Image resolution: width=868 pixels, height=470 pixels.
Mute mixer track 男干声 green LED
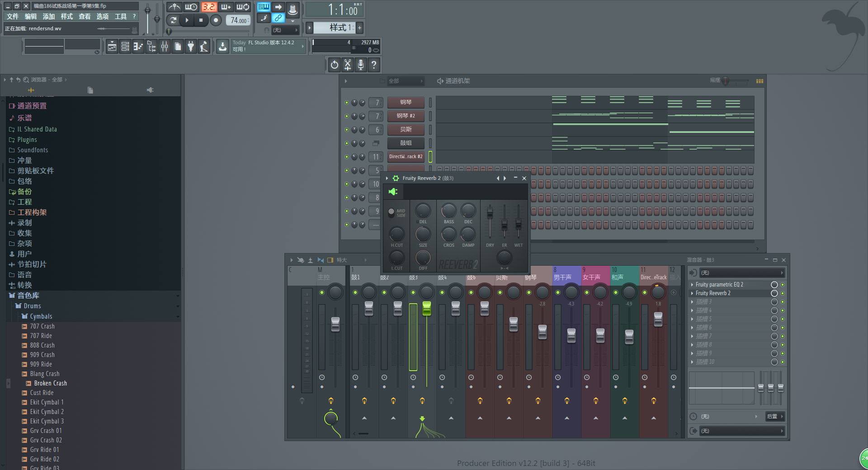point(558,292)
